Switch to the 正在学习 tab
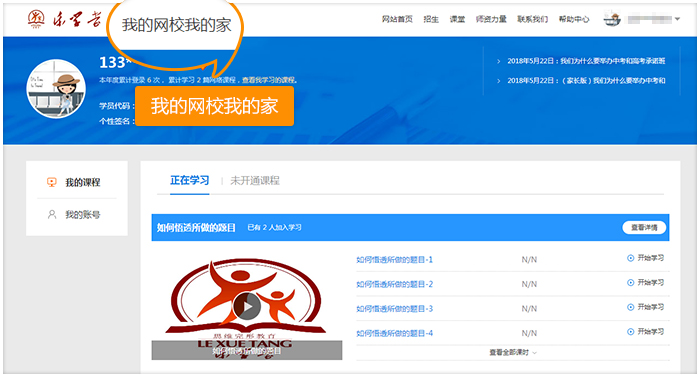The image size is (700, 377). tap(190, 180)
